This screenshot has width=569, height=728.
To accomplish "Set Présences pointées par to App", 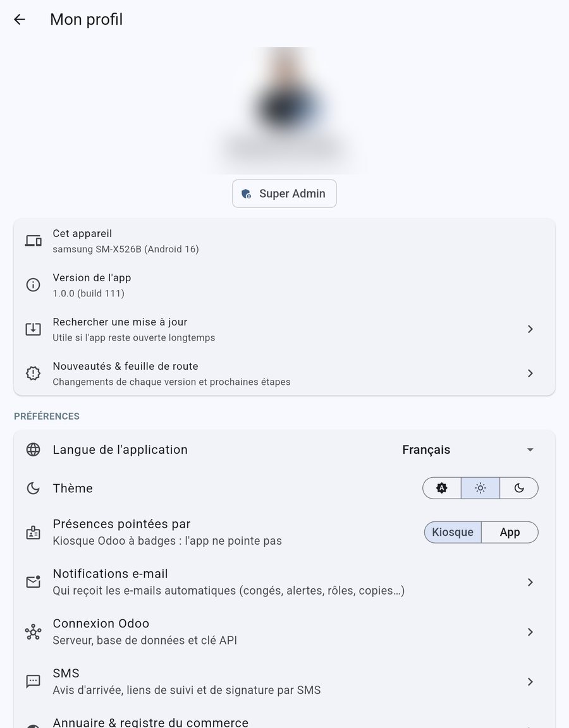I will [x=510, y=532].
